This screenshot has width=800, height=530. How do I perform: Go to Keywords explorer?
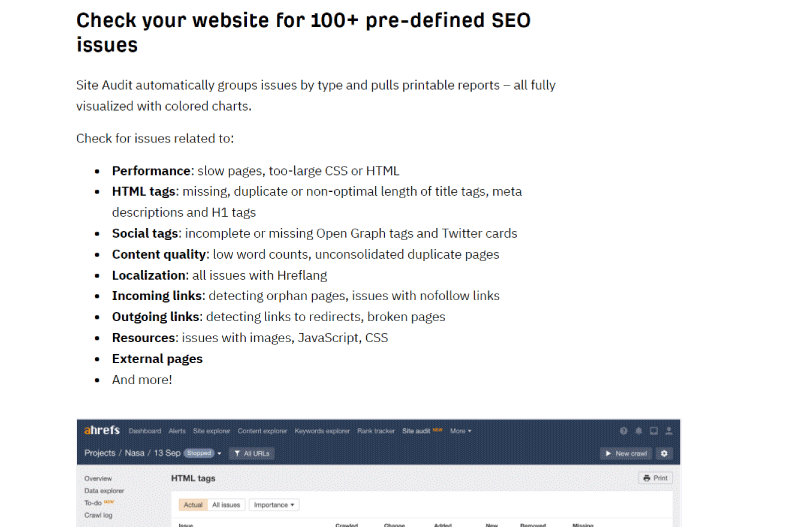322,431
